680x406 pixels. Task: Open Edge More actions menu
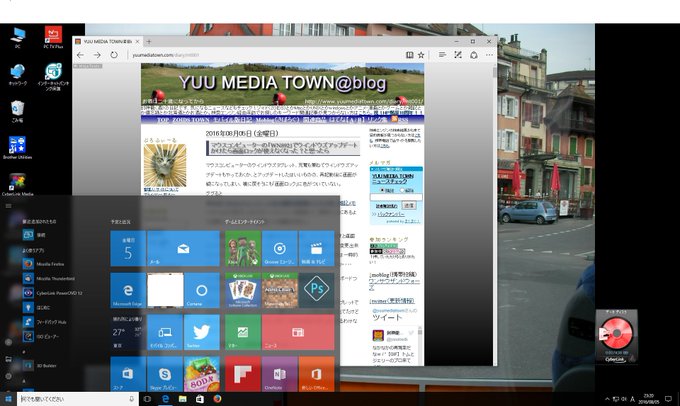490,55
